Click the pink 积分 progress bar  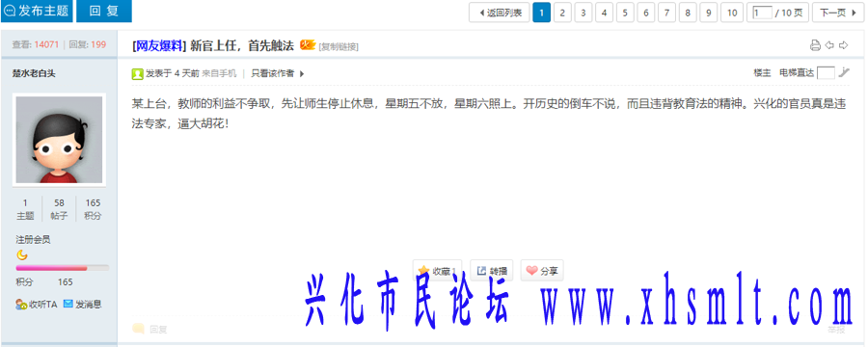(51, 268)
